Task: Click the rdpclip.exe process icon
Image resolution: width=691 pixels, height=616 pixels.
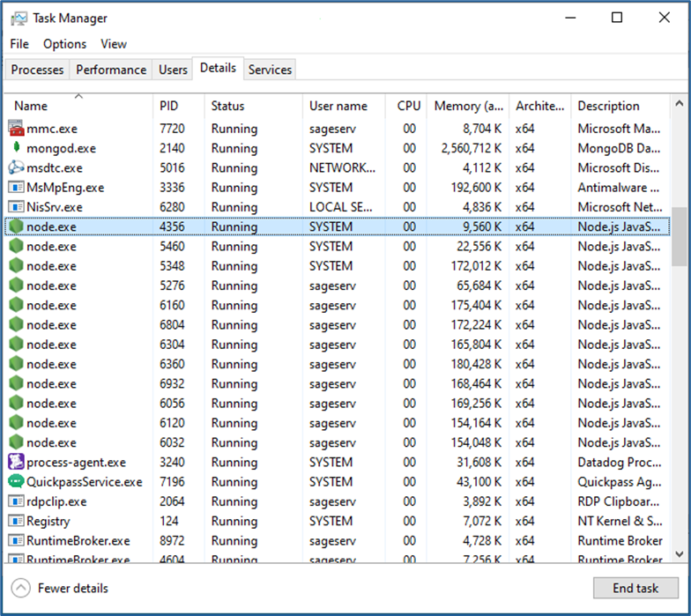Action: pos(16,501)
